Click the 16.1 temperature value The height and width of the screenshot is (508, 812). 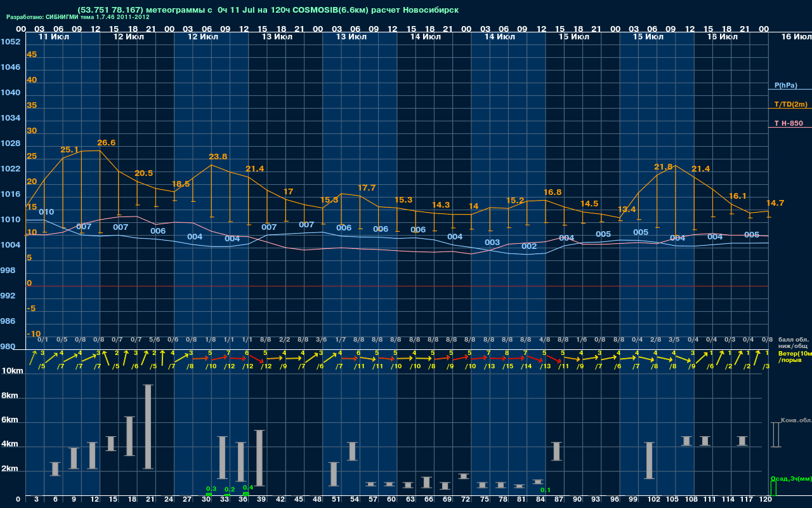(x=738, y=196)
